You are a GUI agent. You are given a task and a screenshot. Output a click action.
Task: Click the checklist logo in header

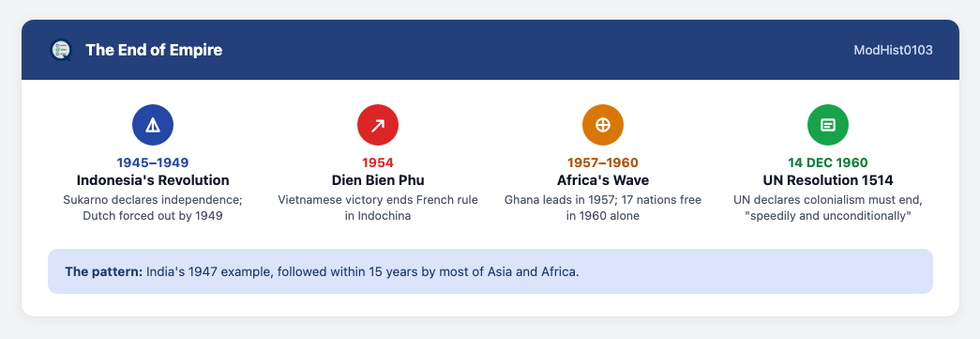pyautogui.click(x=61, y=50)
